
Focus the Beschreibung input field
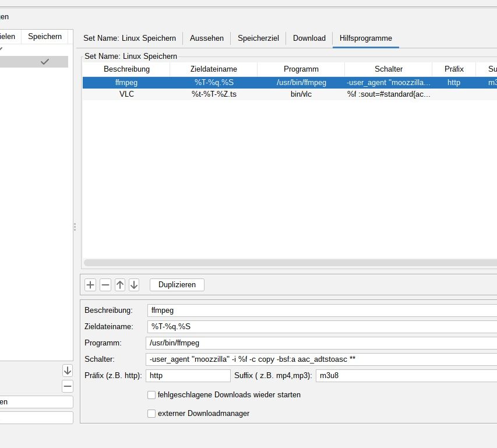(x=322, y=311)
